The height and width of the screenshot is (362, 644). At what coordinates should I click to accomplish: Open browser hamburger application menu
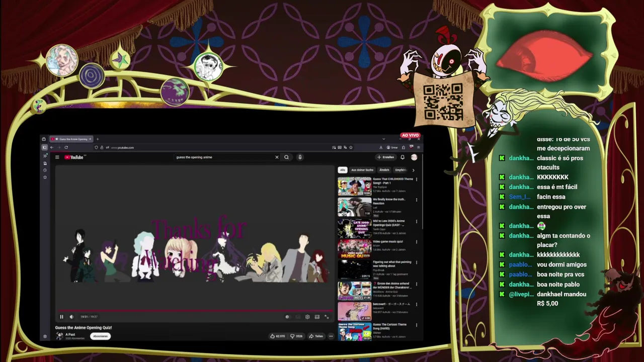click(x=418, y=147)
